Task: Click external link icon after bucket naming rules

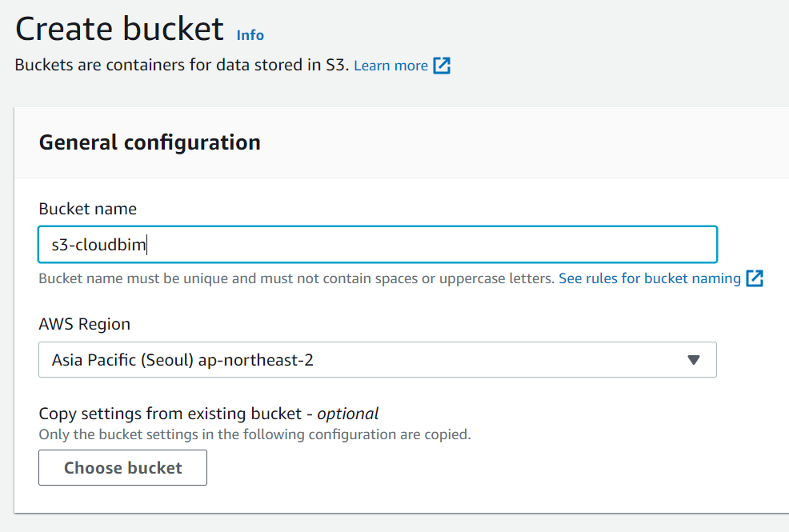Action: (755, 278)
